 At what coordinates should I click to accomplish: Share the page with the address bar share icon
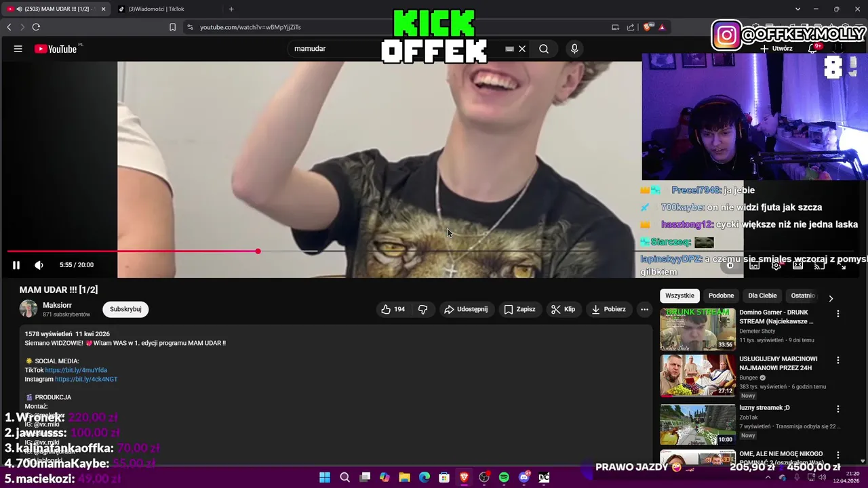(631, 27)
